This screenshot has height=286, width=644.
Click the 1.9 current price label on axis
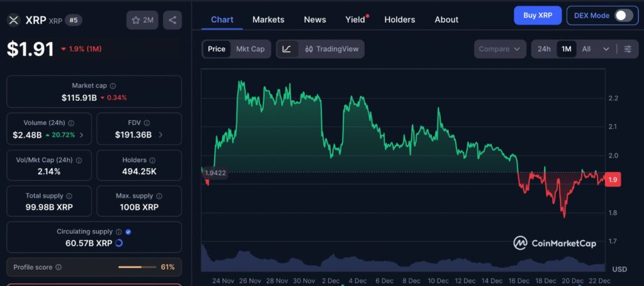point(613,180)
